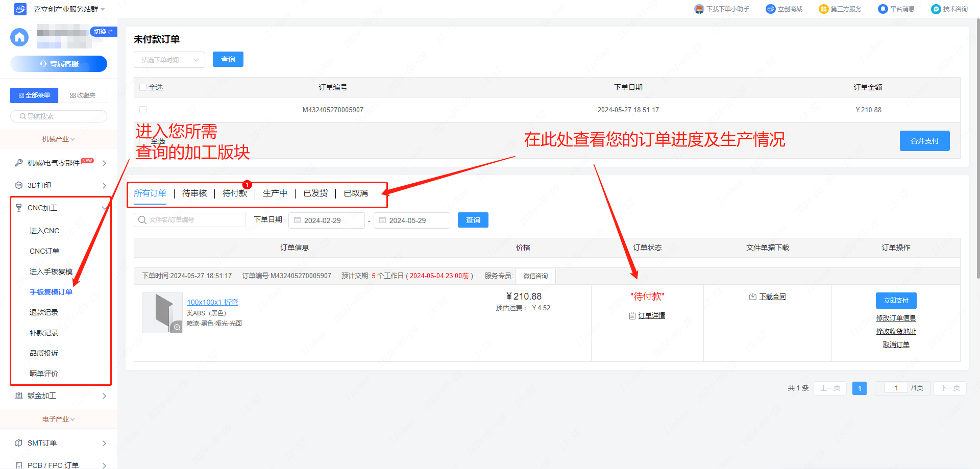Expand the 机械/电气零部件 chevron
The image size is (980, 469).
104,163
